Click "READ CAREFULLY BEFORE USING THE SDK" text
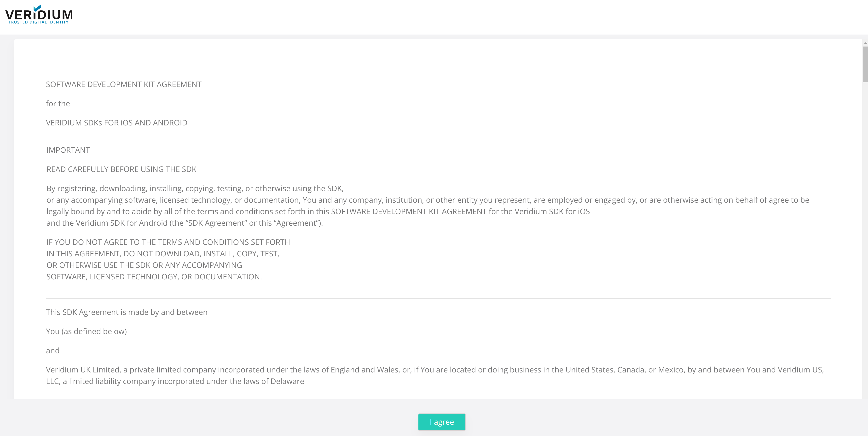 tap(121, 169)
